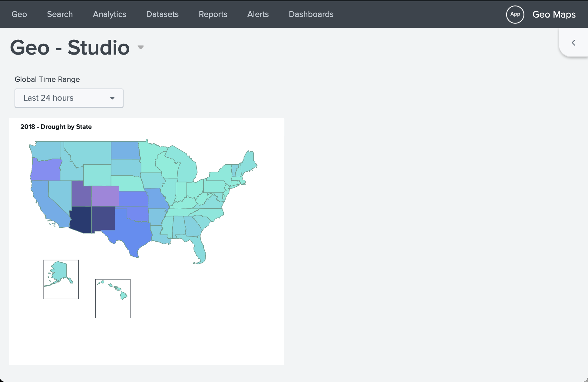The image size is (588, 382).
Task: Select North Dakota on the map
Action: (125, 150)
